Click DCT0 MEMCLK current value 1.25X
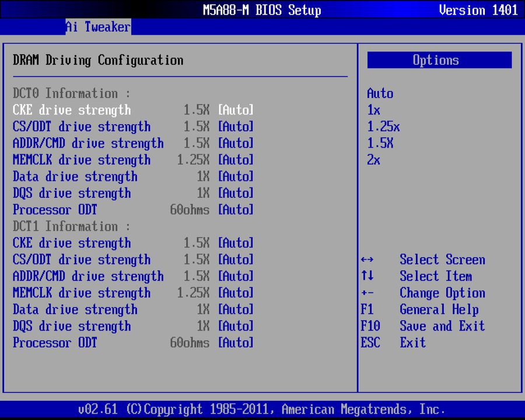The image size is (525, 420). [193, 160]
